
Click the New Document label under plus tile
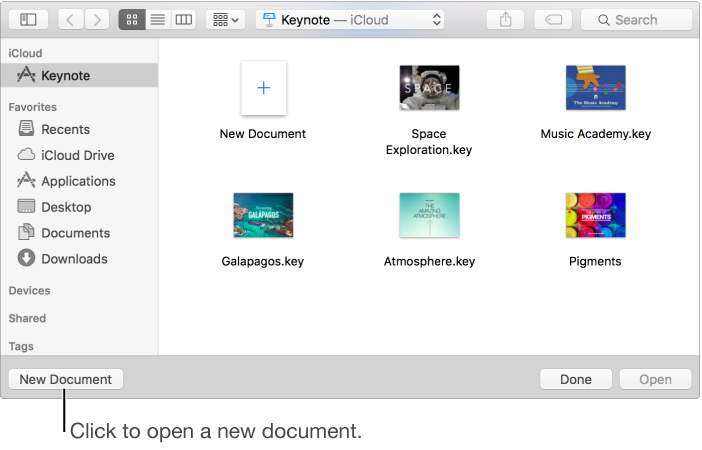263,134
